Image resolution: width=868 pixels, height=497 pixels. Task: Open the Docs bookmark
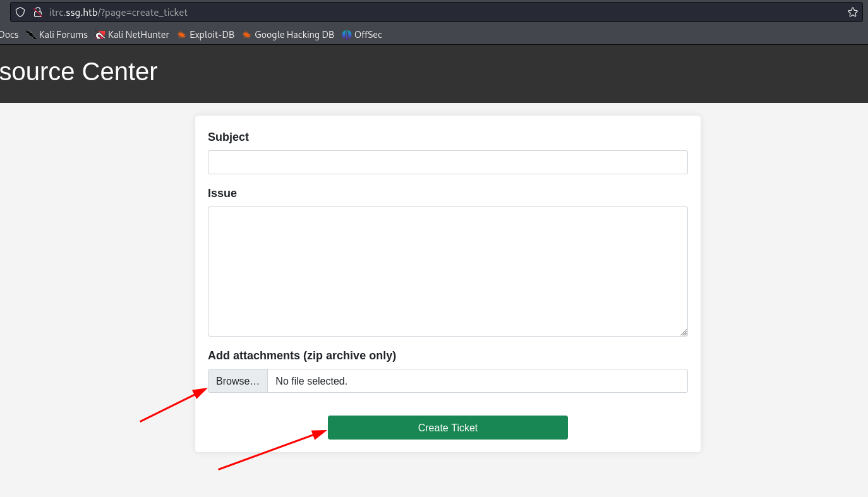(x=9, y=35)
